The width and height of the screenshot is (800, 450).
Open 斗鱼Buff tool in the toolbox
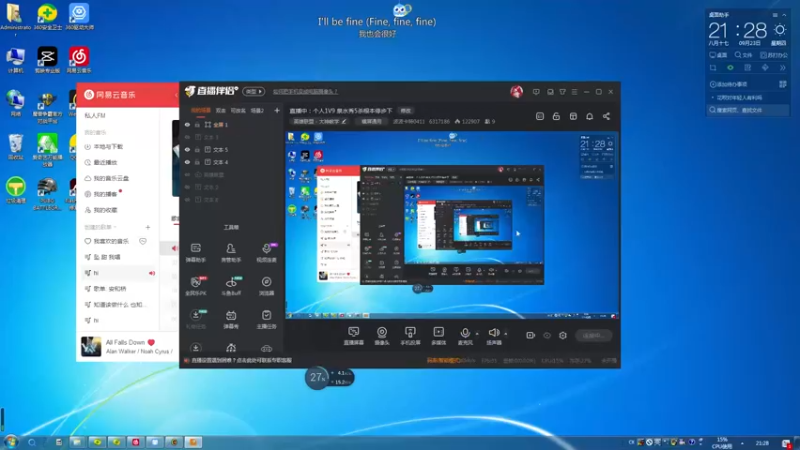[x=231, y=286]
